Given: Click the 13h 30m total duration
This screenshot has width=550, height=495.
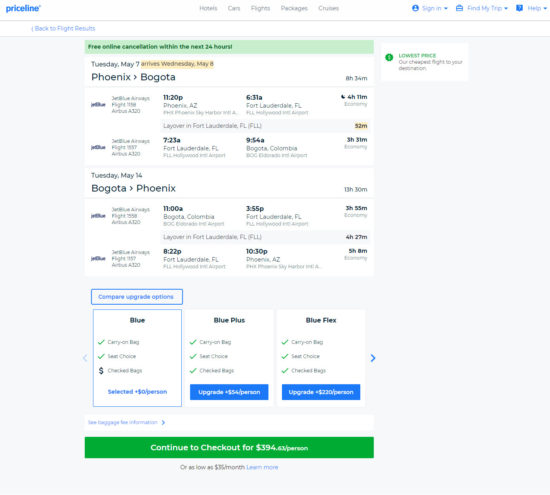Looking at the screenshot, I should coord(356,189).
